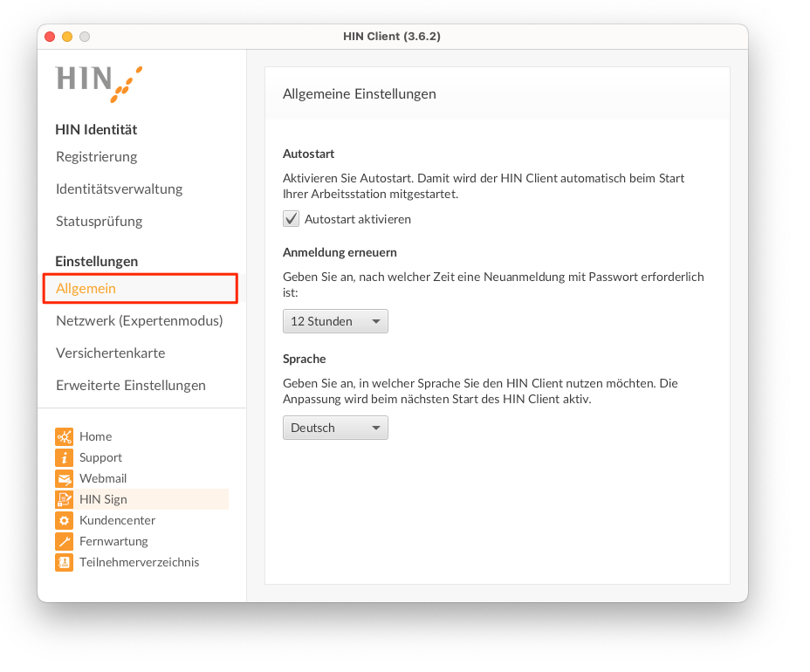Open the Deutsch language dropdown
The image size is (810, 672).
point(335,428)
